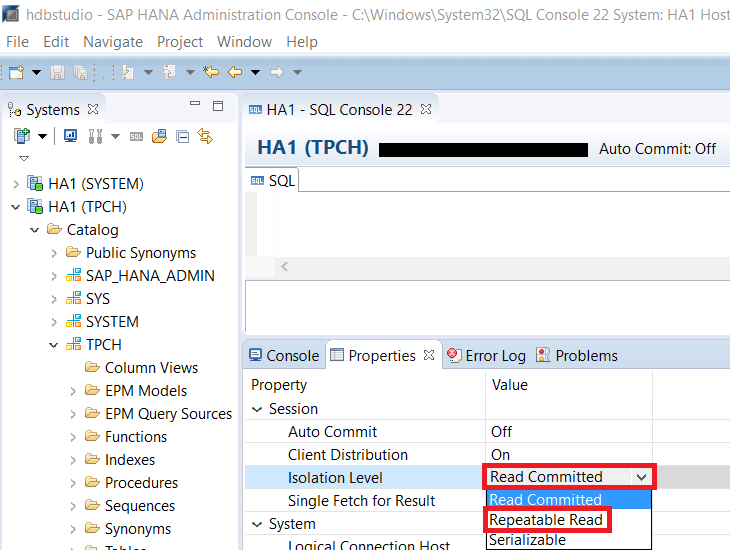
Task: Expand the Public Synonyms folder
Action: [54, 253]
